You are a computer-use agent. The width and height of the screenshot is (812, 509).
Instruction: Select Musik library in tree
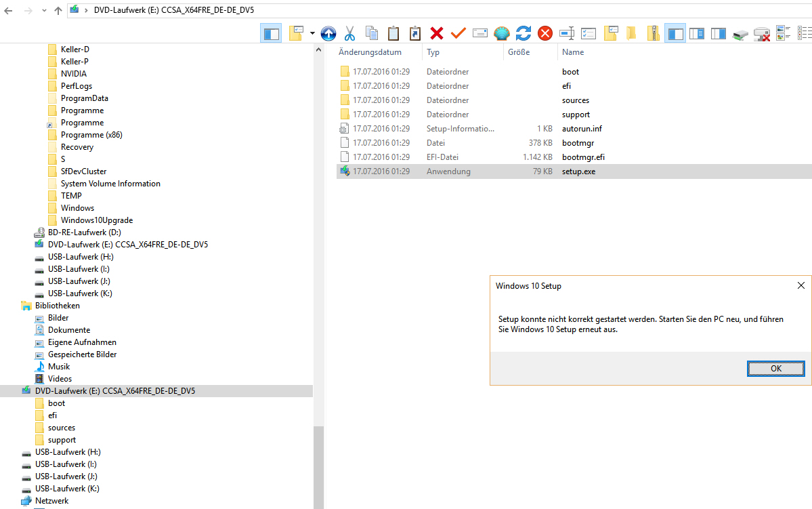(x=58, y=367)
